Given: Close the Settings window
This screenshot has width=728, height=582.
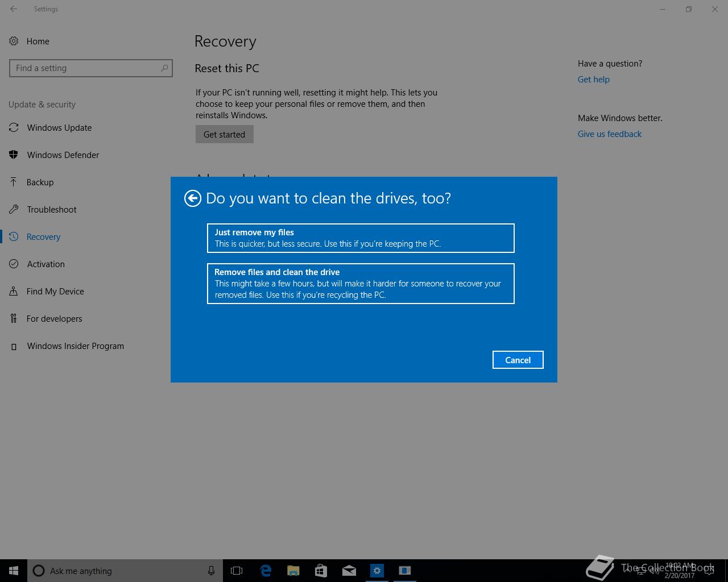Looking at the screenshot, I should pyautogui.click(x=715, y=9).
